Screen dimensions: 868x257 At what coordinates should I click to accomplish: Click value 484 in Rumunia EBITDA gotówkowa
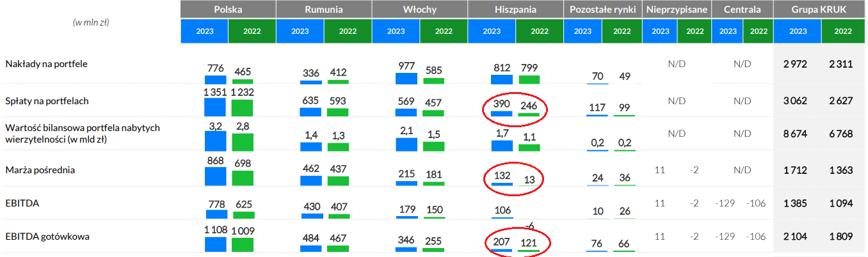tap(310, 238)
